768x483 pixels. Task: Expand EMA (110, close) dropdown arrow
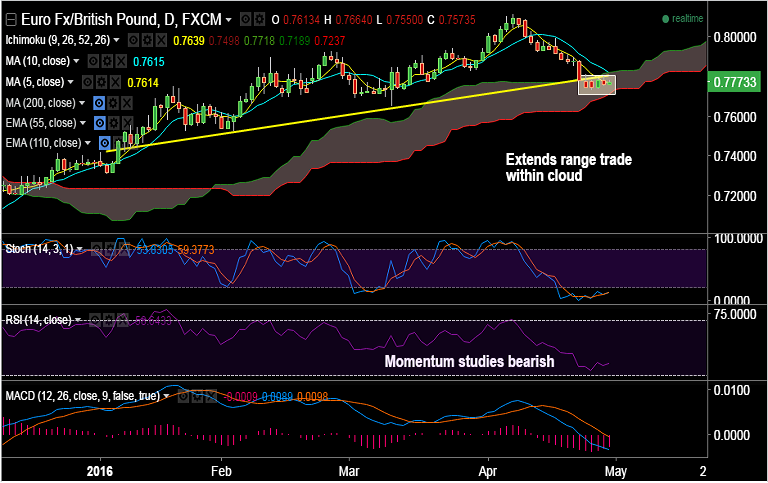pos(88,143)
